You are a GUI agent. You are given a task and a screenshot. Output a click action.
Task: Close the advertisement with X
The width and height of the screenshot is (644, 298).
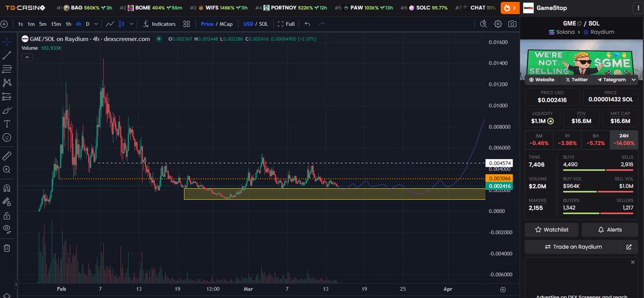pyautogui.click(x=633, y=263)
